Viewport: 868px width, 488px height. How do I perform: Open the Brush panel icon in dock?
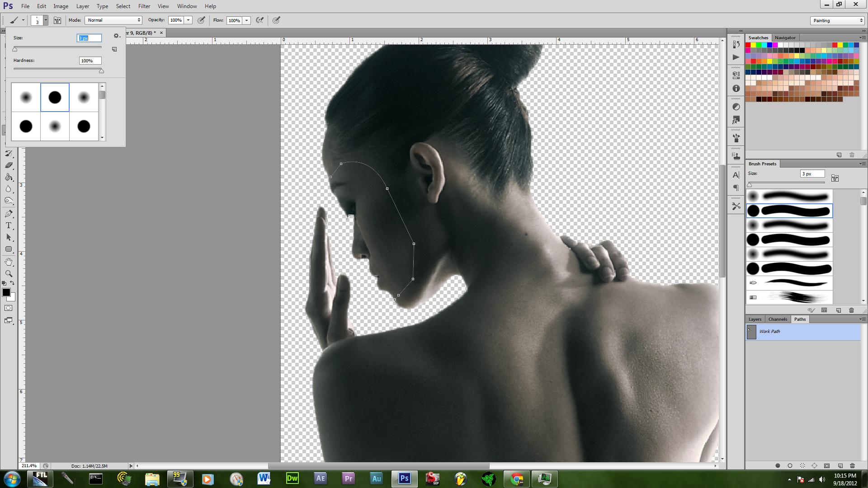click(736, 138)
